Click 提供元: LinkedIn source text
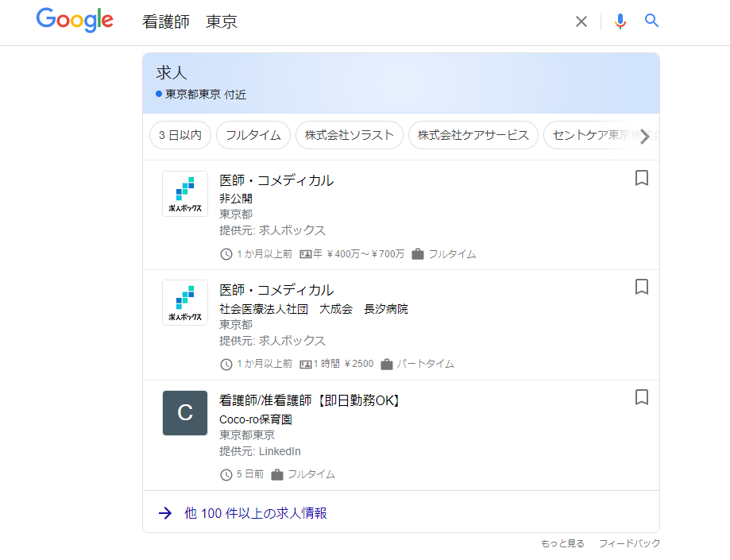 click(260, 451)
